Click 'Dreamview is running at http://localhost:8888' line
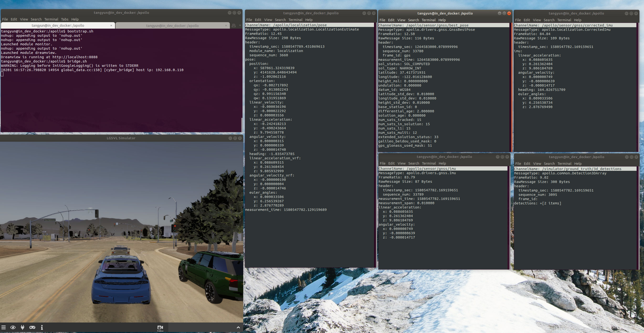Image resolution: width=644 pixels, height=333 pixels. (x=49, y=57)
